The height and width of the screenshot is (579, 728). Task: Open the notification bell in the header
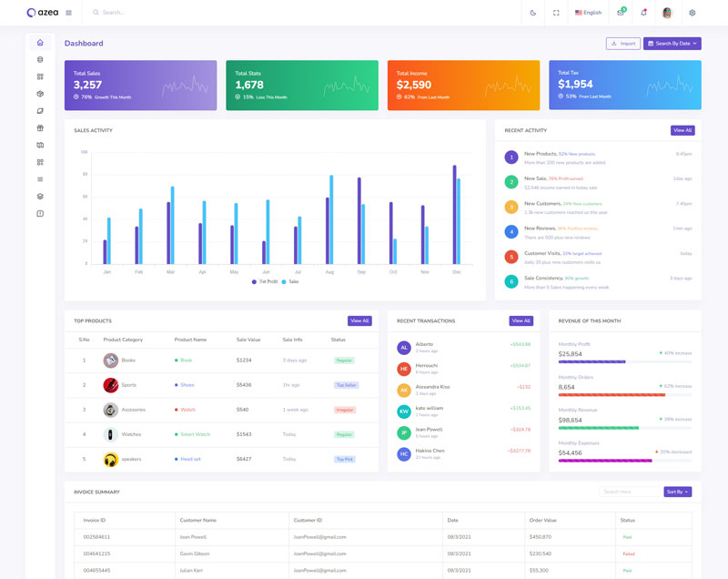pos(644,13)
